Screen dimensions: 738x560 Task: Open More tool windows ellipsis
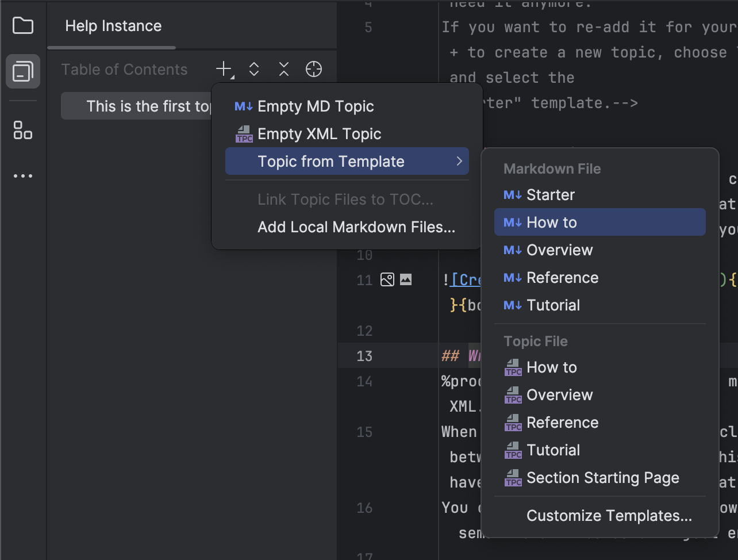23,176
